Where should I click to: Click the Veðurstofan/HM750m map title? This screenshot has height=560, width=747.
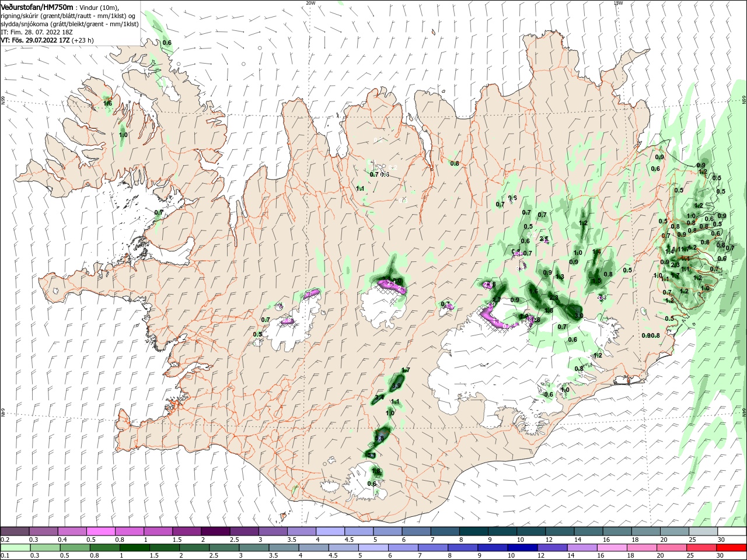[x=37, y=6]
